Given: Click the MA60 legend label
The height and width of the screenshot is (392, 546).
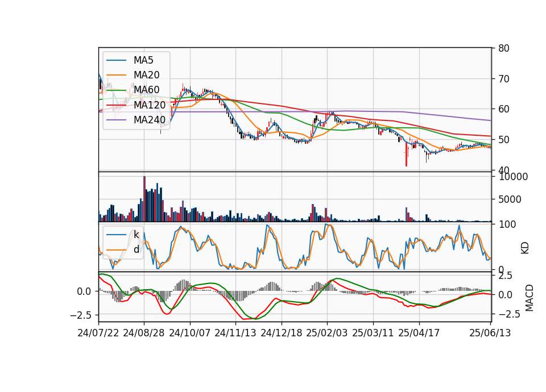Looking at the screenshot, I should click(x=146, y=90).
